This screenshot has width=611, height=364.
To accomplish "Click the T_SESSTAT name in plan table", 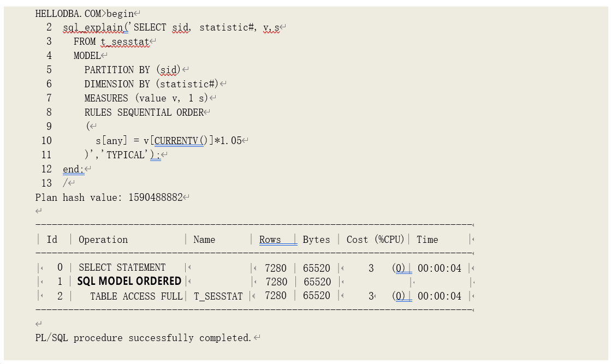I will pos(218,296).
